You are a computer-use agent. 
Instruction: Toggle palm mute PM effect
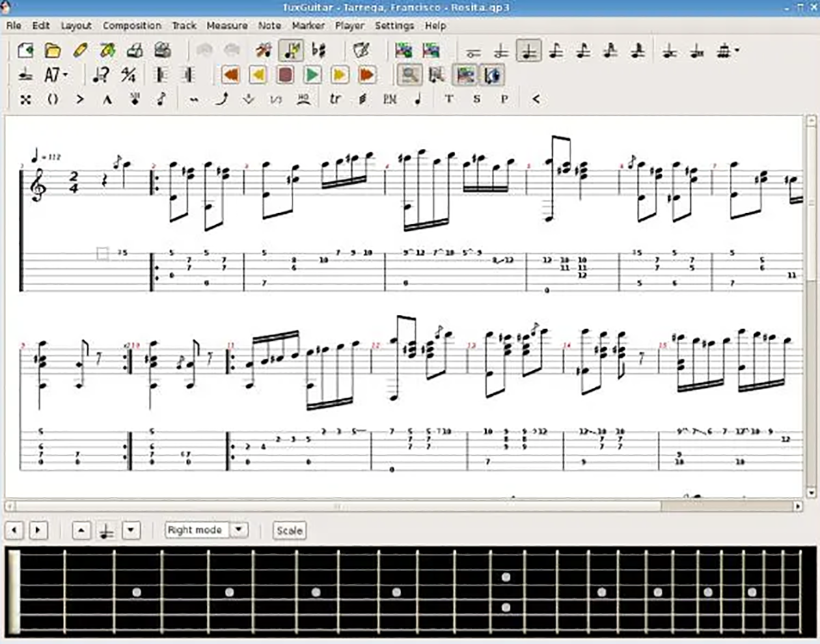389,99
